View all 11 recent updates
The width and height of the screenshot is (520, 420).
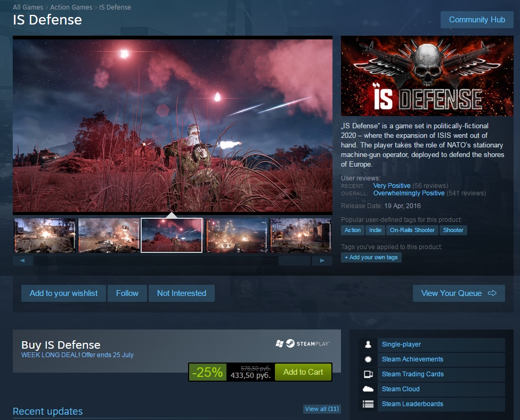click(x=322, y=409)
